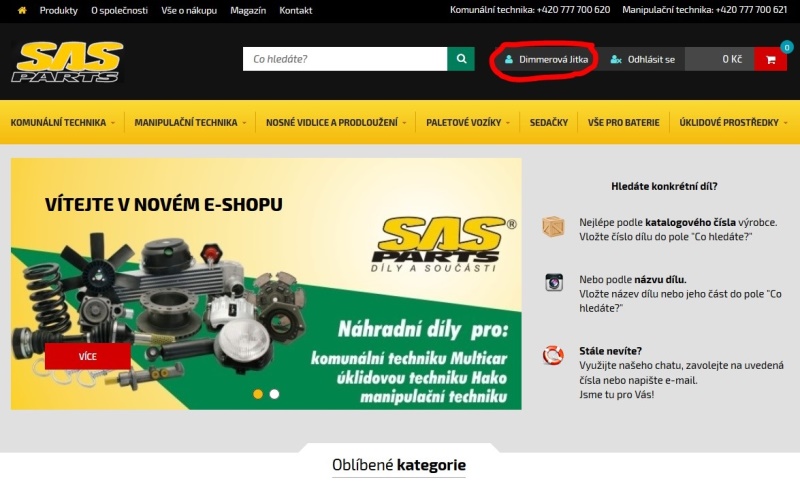The height and width of the screenshot is (488, 800).
Task: Click the cart item count badge
Action: (x=787, y=47)
